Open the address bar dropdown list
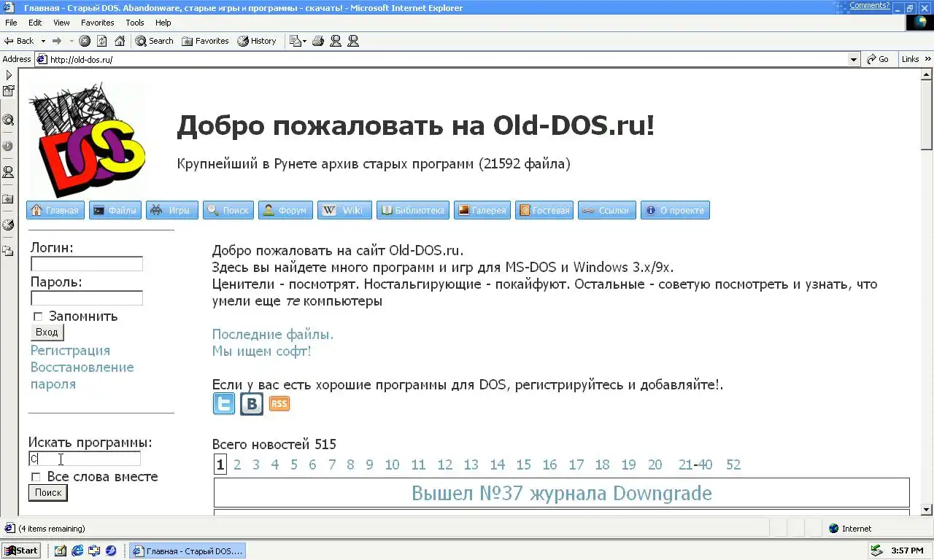The height and width of the screenshot is (560, 934). click(854, 59)
